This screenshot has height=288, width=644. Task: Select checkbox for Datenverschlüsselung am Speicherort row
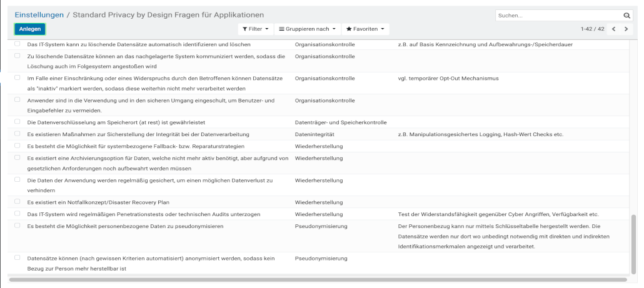click(17, 122)
